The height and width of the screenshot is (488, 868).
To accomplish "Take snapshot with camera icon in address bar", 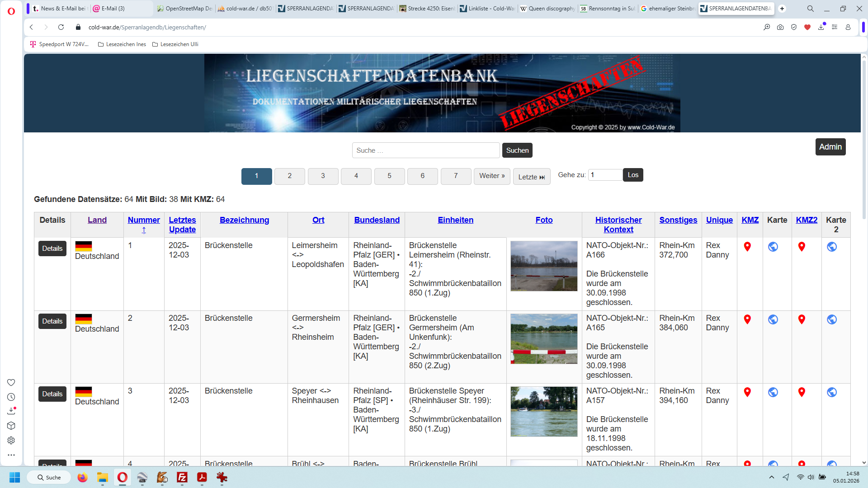I will click(x=780, y=27).
